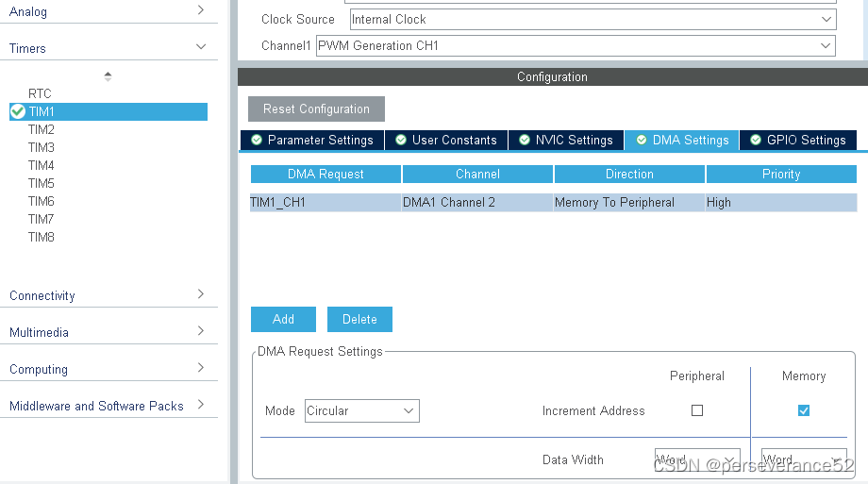Screen dimensions: 868x484
Task: Enable Peripheral increment address checkbox
Action: [x=697, y=410]
